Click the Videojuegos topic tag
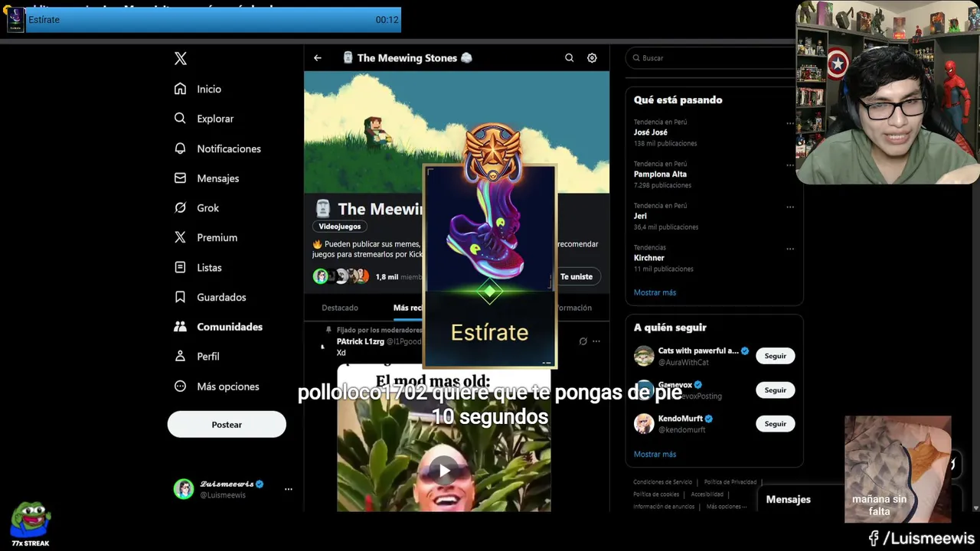Image resolution: width=980 pixels, height=551 pixels. tap(340, 227)
